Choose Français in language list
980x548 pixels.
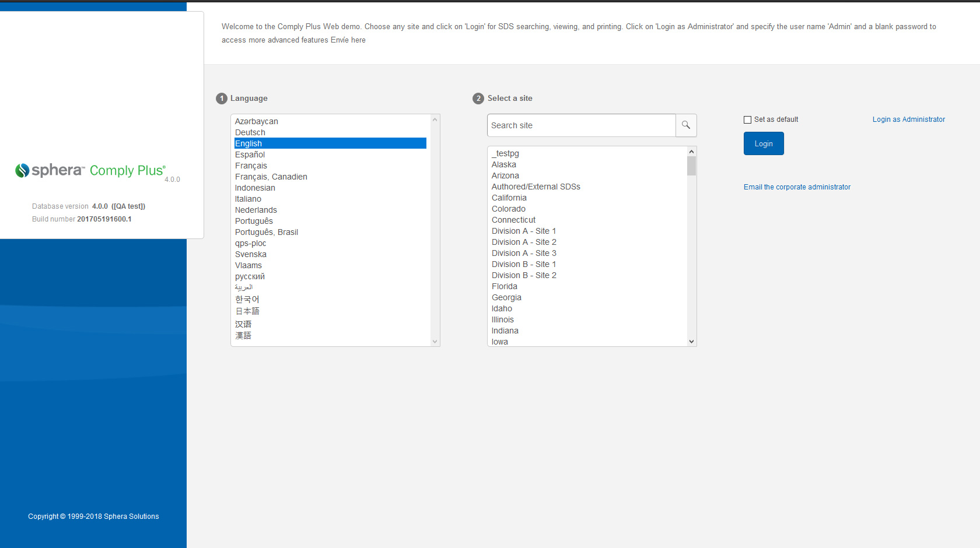330,166
